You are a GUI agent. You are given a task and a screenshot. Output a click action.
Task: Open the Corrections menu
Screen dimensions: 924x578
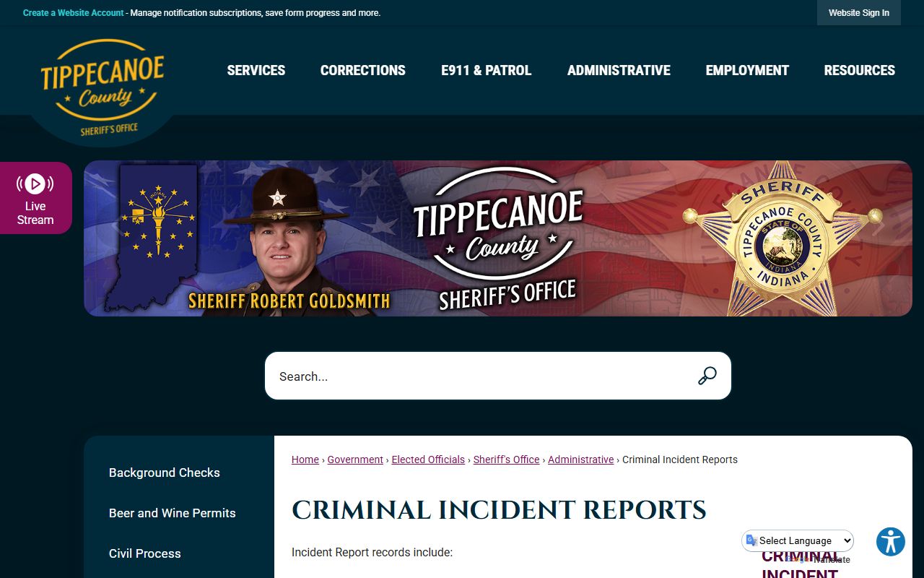(x=363, y=70)
